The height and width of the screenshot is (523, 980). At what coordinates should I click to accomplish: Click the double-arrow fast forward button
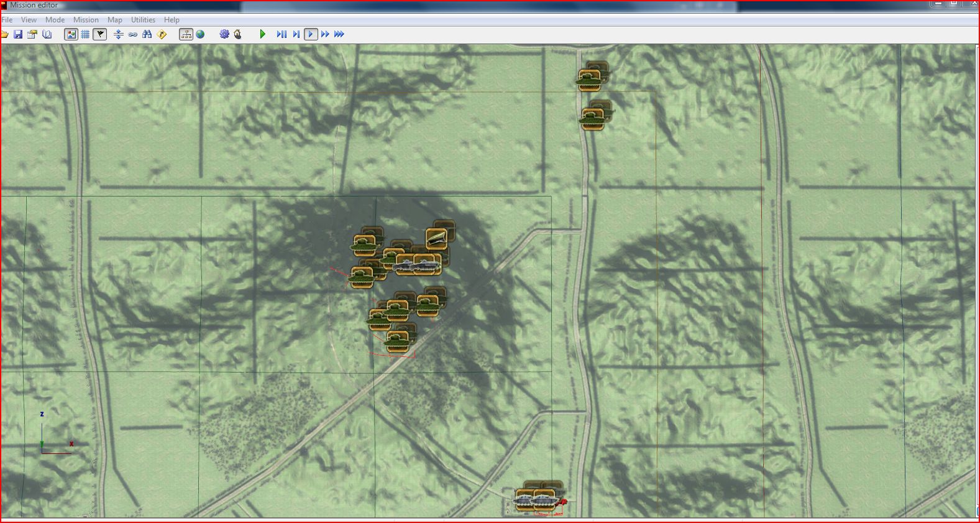click(325, 34)
